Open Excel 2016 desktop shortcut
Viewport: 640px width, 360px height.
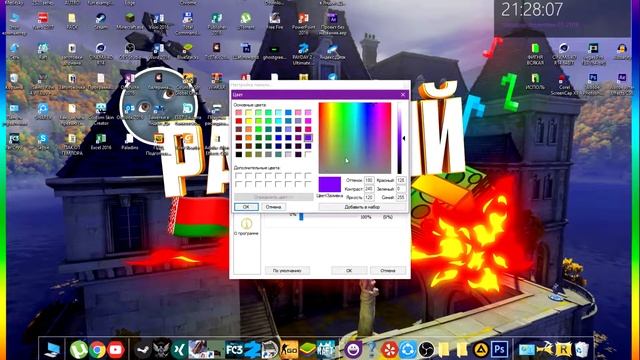tap(101, 142)
